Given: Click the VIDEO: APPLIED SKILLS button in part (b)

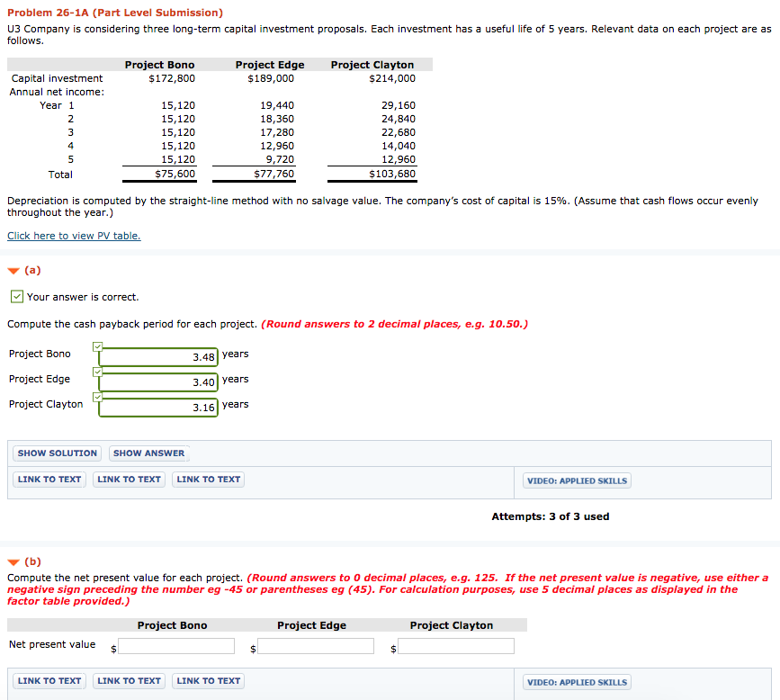Looking at the screenshot, I should tap(576, 681).
